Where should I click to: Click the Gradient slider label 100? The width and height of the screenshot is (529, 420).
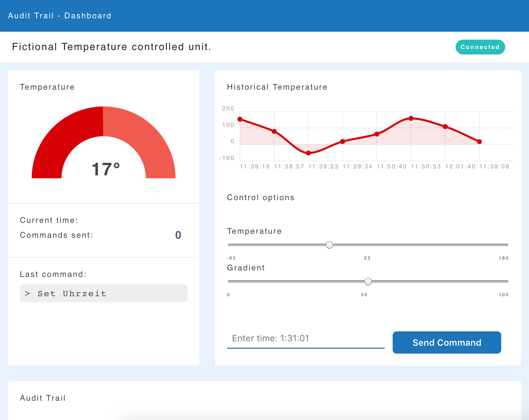click(x=503, y=295)
